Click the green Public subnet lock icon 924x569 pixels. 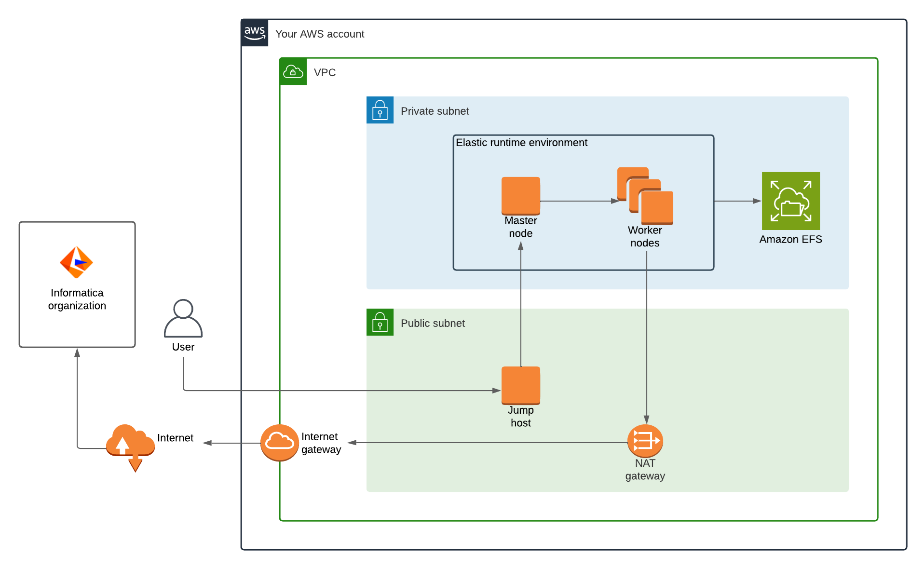click(x=380, y=322)
